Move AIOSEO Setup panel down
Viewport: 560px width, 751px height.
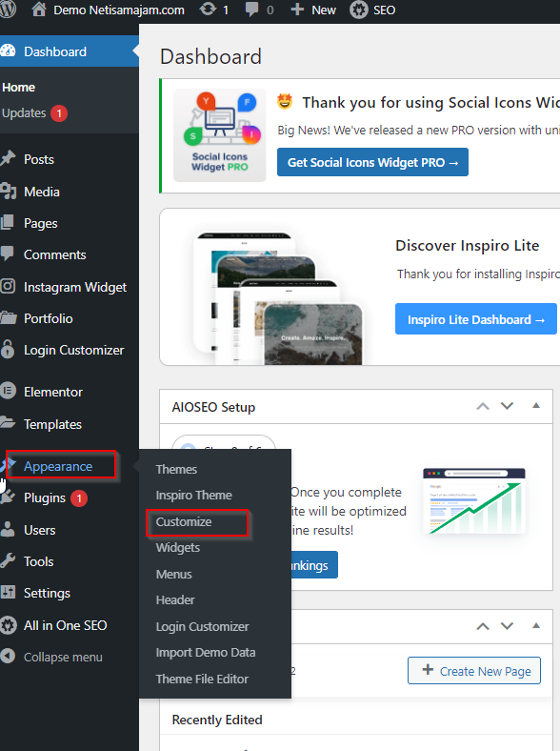pos(507,406)
